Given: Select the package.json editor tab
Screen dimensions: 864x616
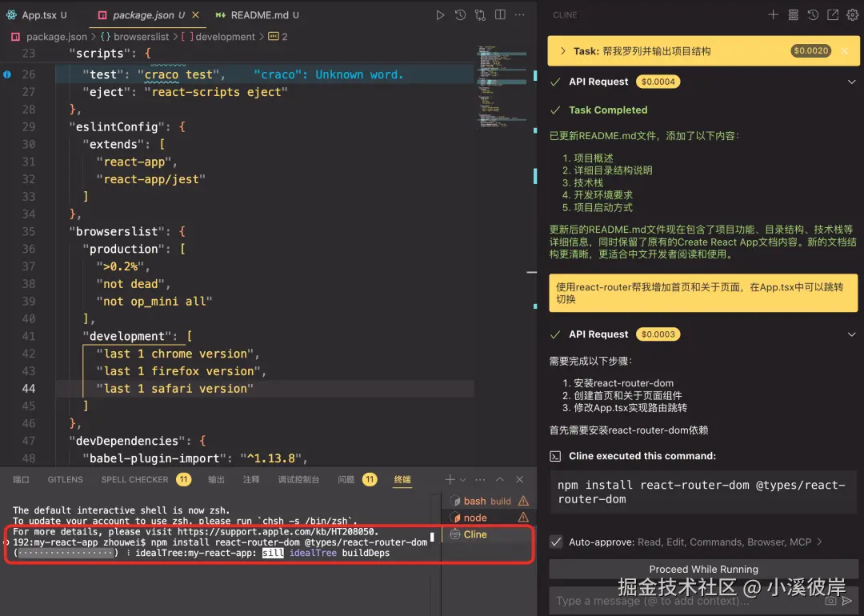Looking at the screenshot, I should click(142, 15).
